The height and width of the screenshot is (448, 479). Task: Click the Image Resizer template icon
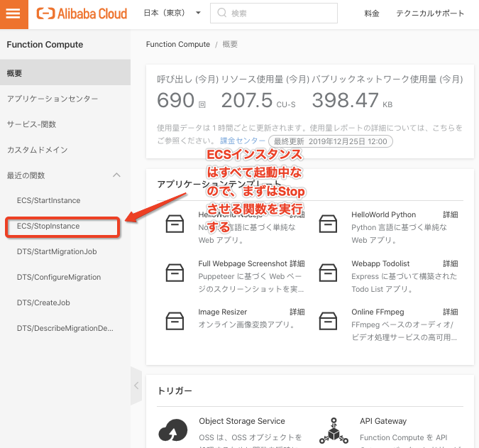(x=175, y=320)
